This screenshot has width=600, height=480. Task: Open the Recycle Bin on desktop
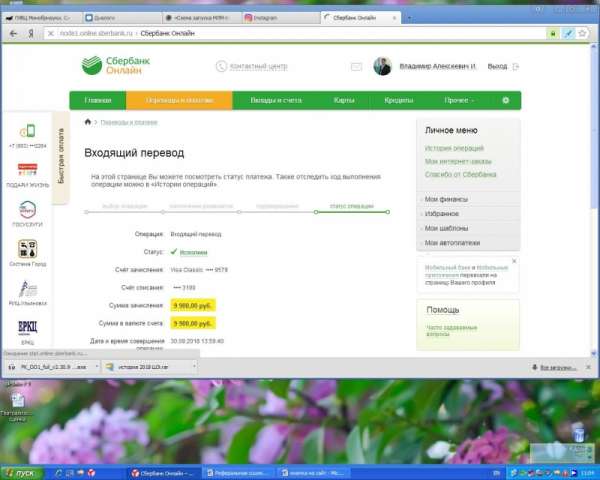(x=579, y=433)
